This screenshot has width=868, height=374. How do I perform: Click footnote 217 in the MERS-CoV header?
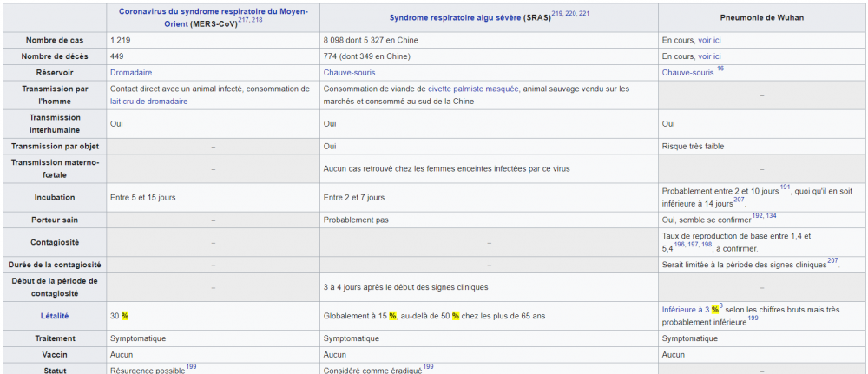point(244,17)
